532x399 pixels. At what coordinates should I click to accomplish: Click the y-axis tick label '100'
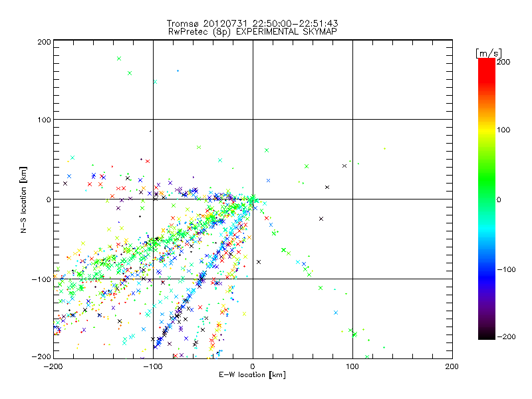45,120
